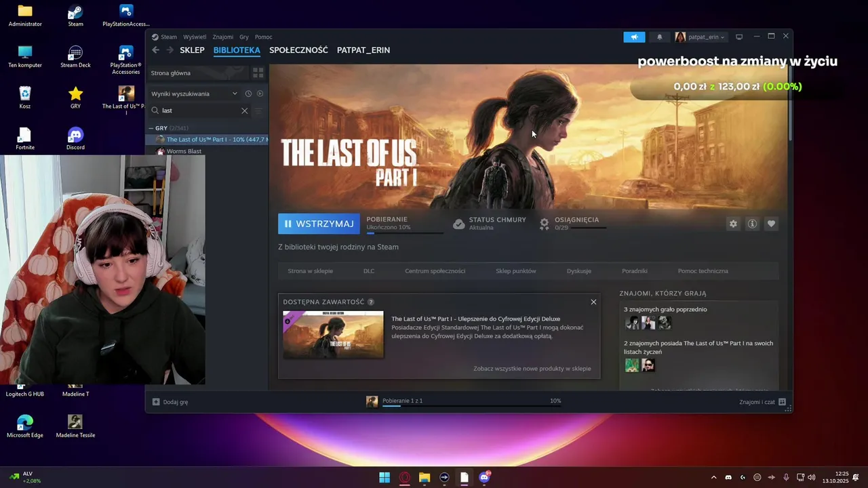The image size is (868, 488).
Task: Open the Poradniki link
Action: tap(635, 271)
